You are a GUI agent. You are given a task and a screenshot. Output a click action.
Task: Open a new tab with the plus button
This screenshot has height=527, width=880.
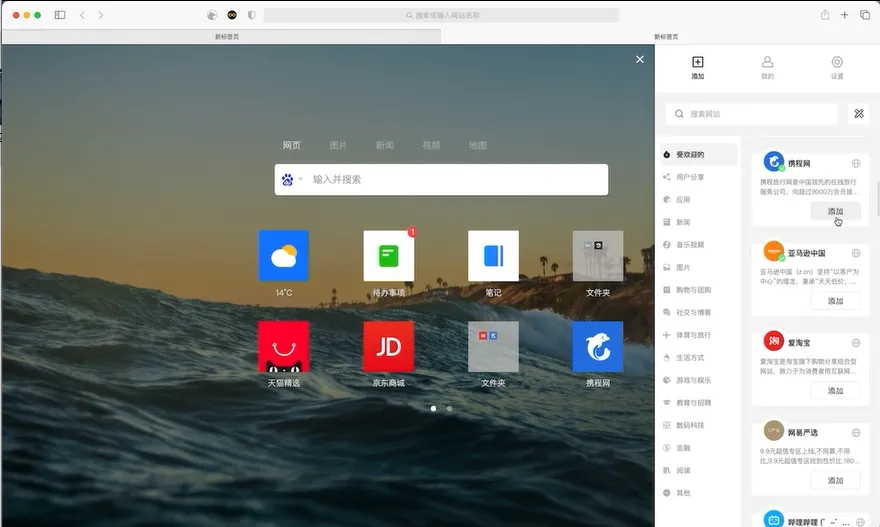[x=844, y=15]
